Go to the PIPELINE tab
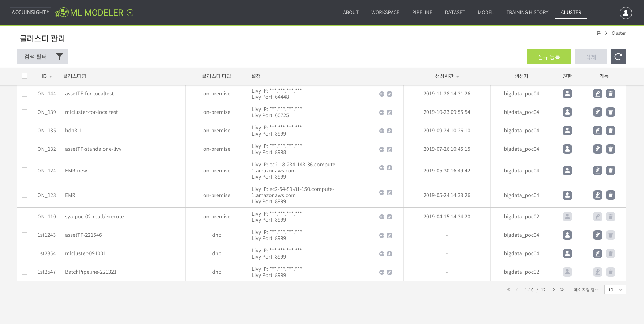Image resolution: width=644 pixels, height=324 pixels. [422, 12]
